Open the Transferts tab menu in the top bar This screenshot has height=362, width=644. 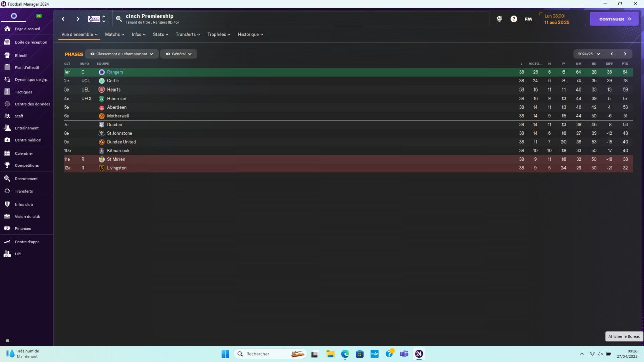188,34
